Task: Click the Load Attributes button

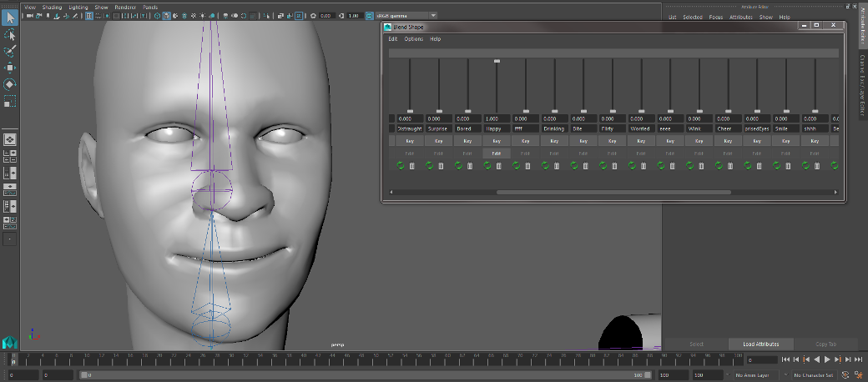Action: pyautogui.click(x=760, y=344)
